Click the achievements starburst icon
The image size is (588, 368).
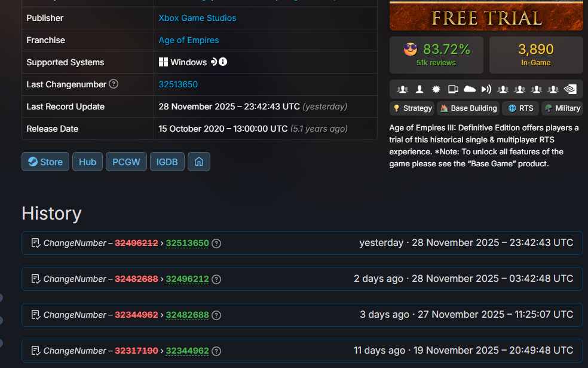(x=436, y=89)
